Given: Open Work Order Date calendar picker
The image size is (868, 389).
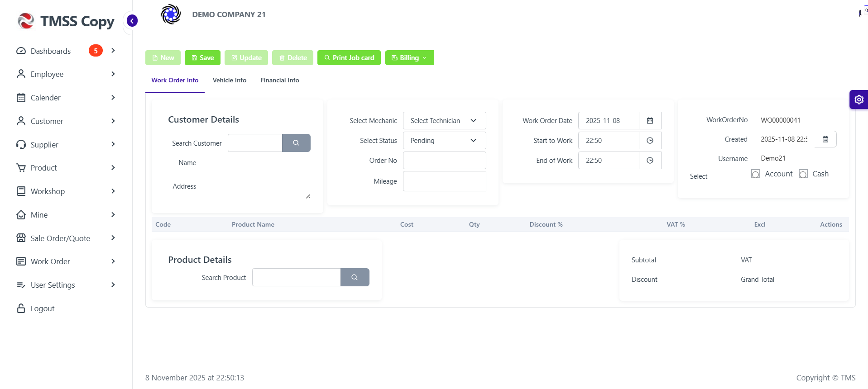Looking at the screenshot, I should click(650, 121).
